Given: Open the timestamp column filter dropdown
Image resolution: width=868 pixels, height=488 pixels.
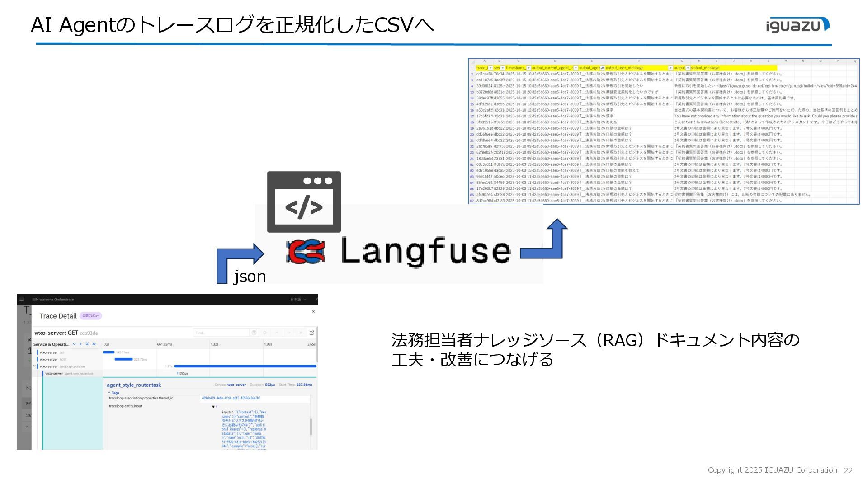Looking at the screenshot, I should tap(529, 68).
